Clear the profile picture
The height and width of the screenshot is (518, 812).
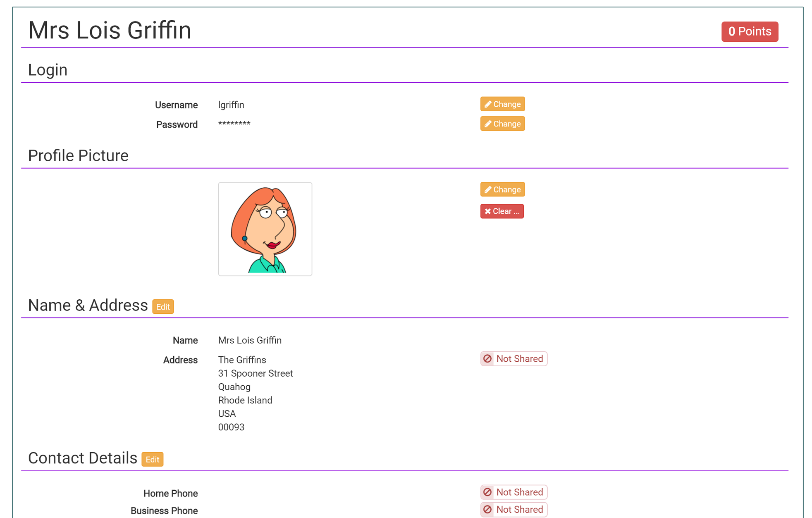[502, 211]
